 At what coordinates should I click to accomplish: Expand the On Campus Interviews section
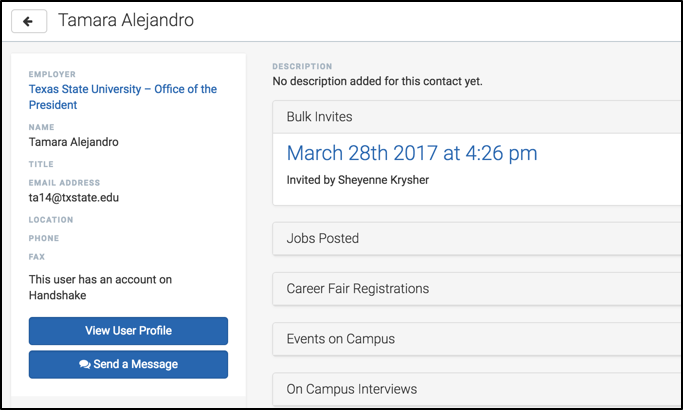[477, 389]
